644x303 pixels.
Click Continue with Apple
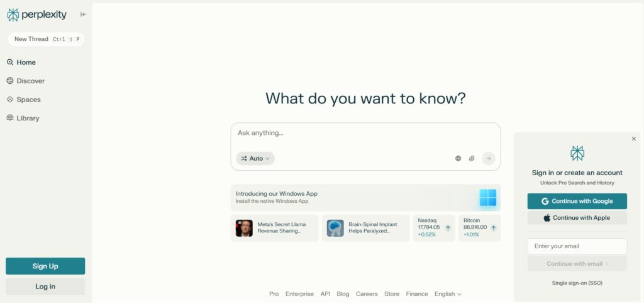(x=577, y=218)
